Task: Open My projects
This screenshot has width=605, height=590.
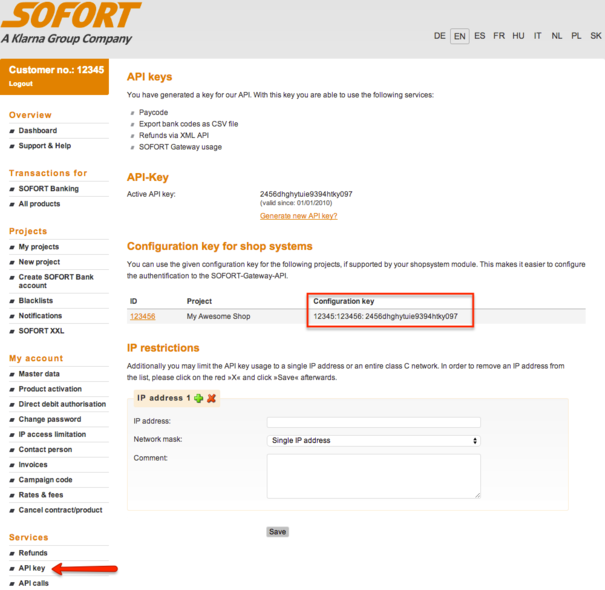Action: (39, 246)
